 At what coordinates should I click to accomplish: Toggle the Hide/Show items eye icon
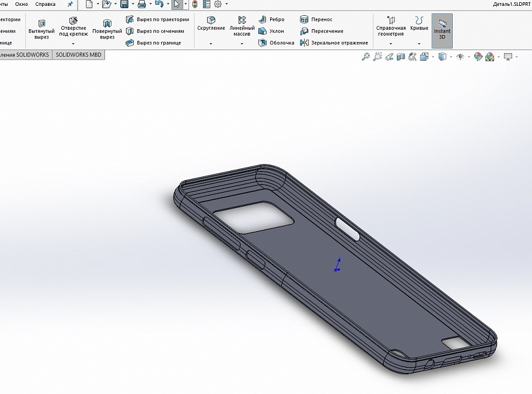click(x=460, y=57)
